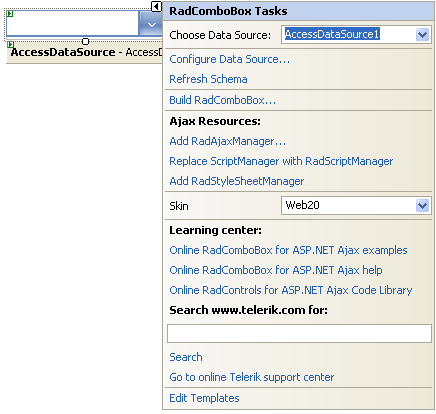Go to online Telerik support center
Screen dimensions: 436x414
pos(252,377)
